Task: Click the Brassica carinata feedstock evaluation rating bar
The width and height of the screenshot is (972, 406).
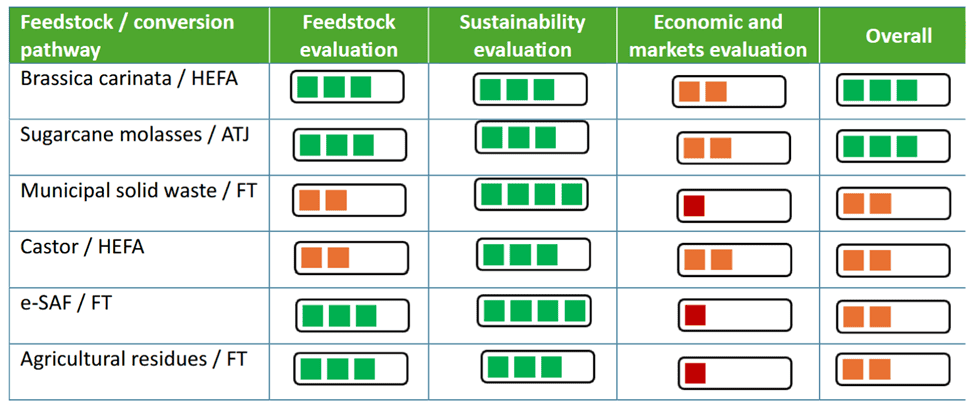Action: (x=347, y=87)
